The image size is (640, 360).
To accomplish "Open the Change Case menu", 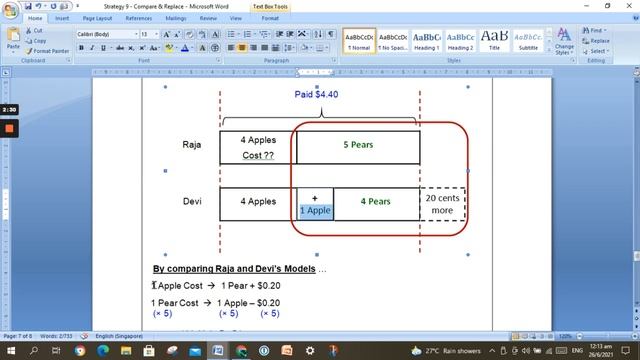I will (154, 48).
